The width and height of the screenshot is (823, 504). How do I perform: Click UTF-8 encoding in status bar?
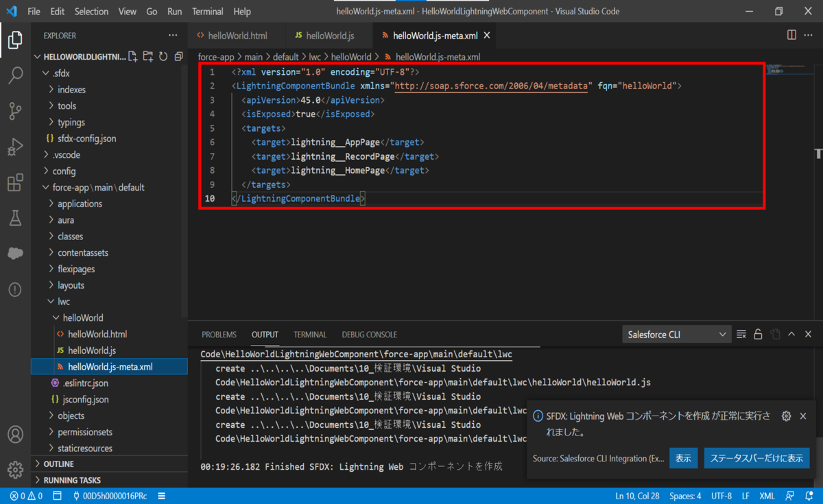tap(721, 496)
